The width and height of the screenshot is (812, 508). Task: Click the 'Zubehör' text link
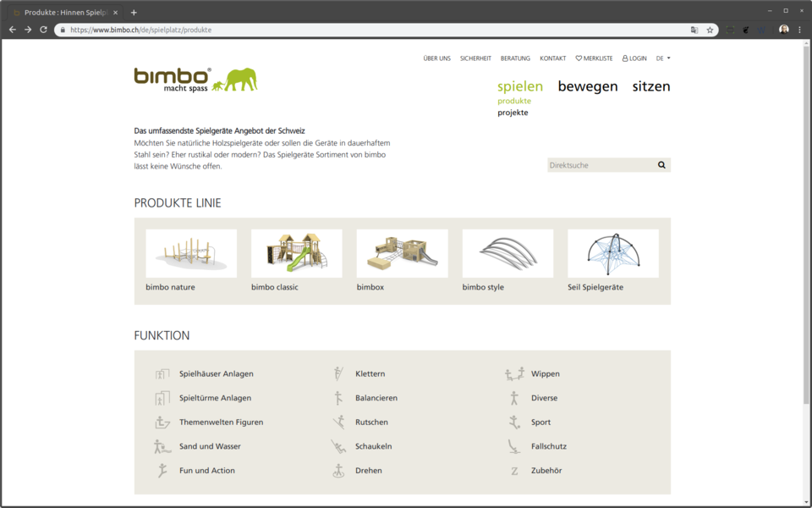click(546, 471)
